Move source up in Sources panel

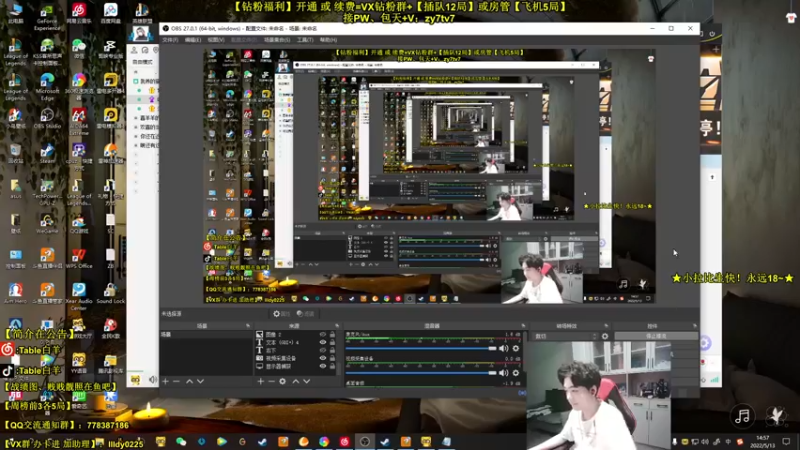[295, 381]
